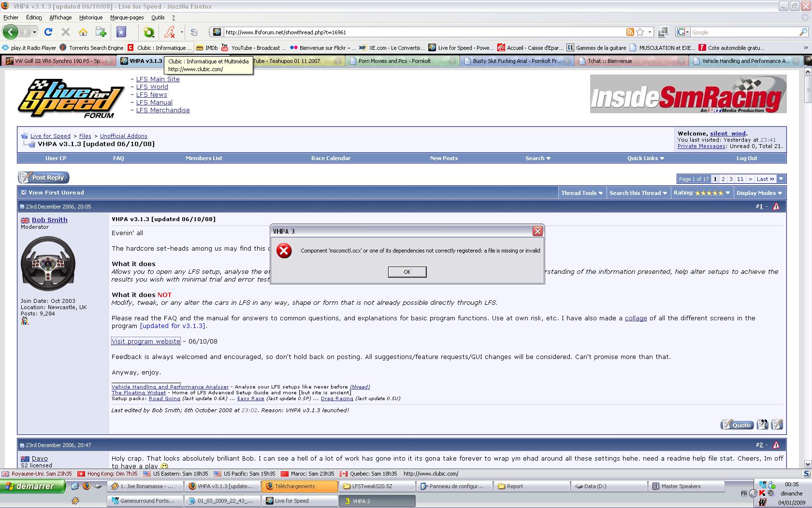812x508 pixels.
Task: Close the VHPA 3 error dialog with the red X
Action: (537, 231)
